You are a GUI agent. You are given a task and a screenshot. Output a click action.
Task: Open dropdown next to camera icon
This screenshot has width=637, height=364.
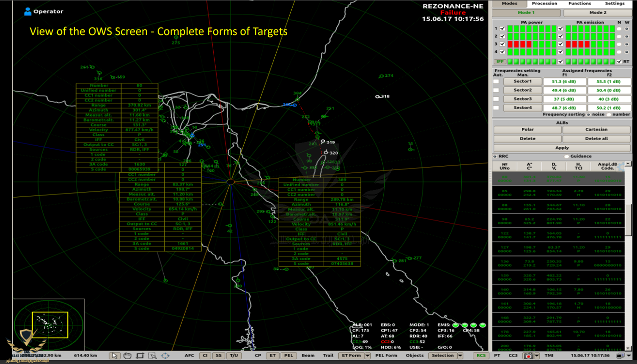tap(536, 356)
